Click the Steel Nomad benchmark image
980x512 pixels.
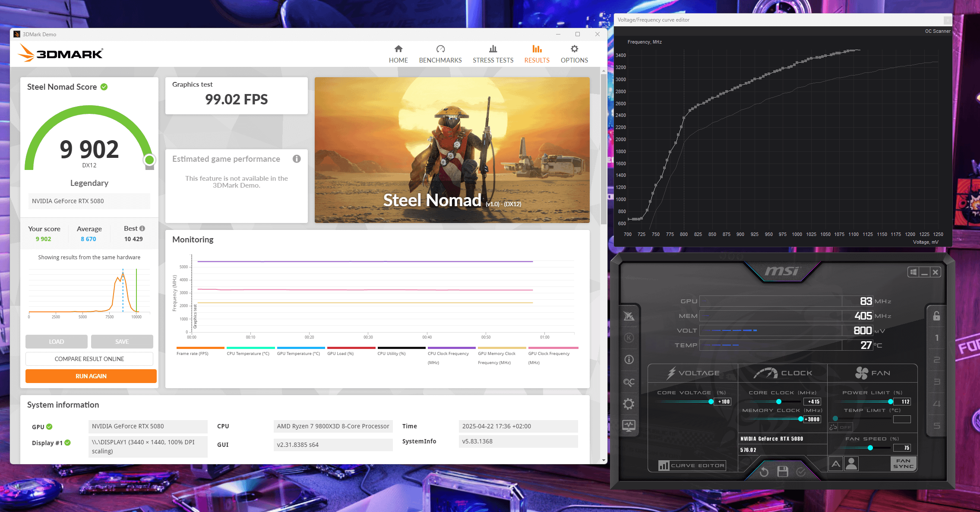(x=452, y=150)
